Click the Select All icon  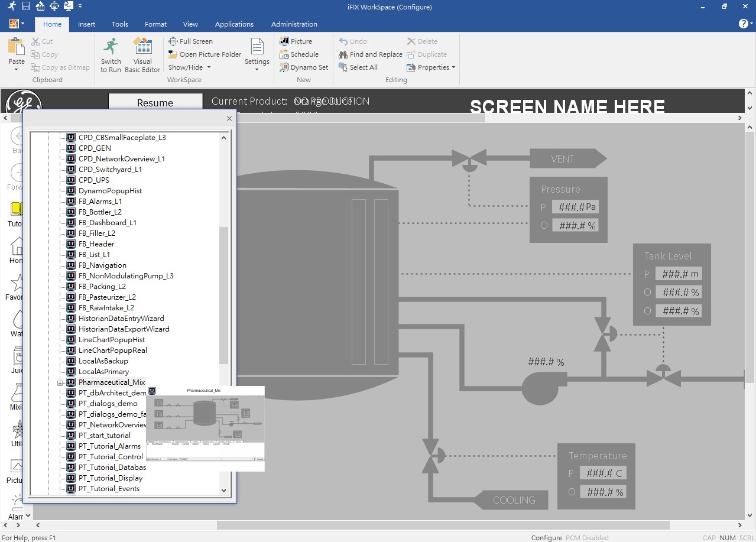click(359, 67)
